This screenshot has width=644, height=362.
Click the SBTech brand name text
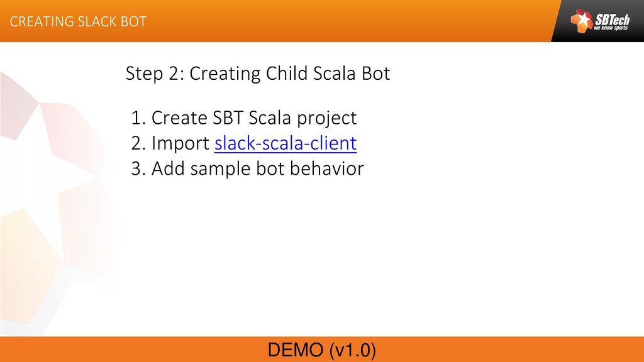611,19
